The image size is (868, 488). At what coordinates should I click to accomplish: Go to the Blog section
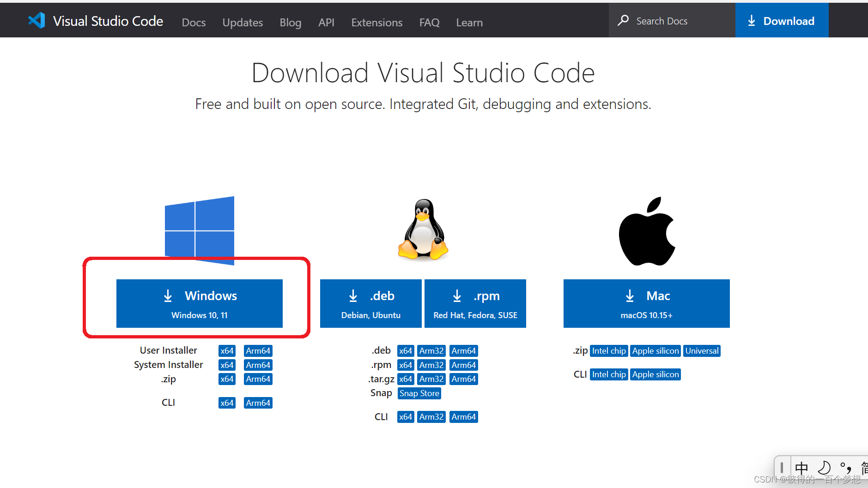pos(291,22)
